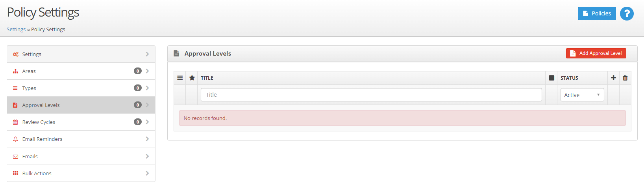The width and height of the screenshot is (644, 191).
Task: Follow the Settings breadcrumb link
Action: tap(16, 29)
